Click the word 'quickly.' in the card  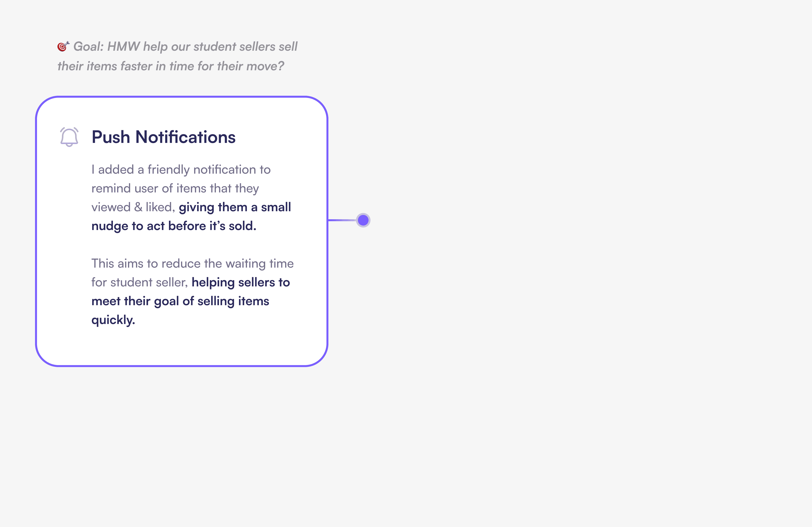pyautogui.click(x=113, y=320)
